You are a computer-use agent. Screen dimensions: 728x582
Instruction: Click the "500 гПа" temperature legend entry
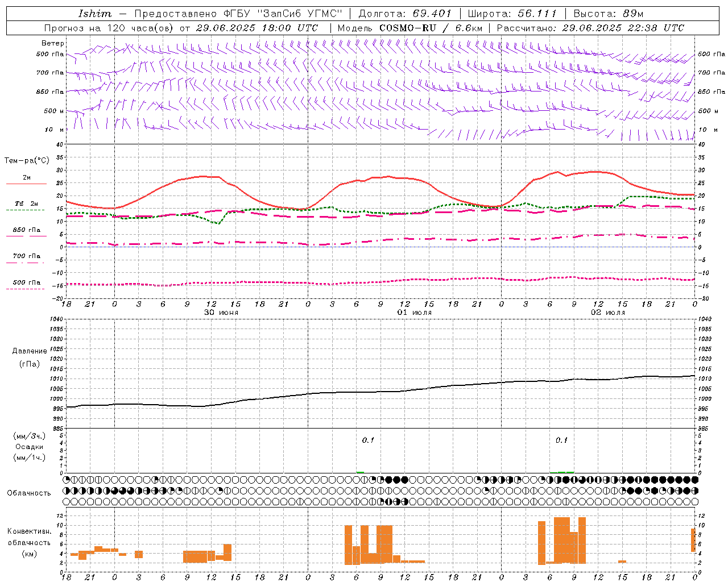click(26, 282)
